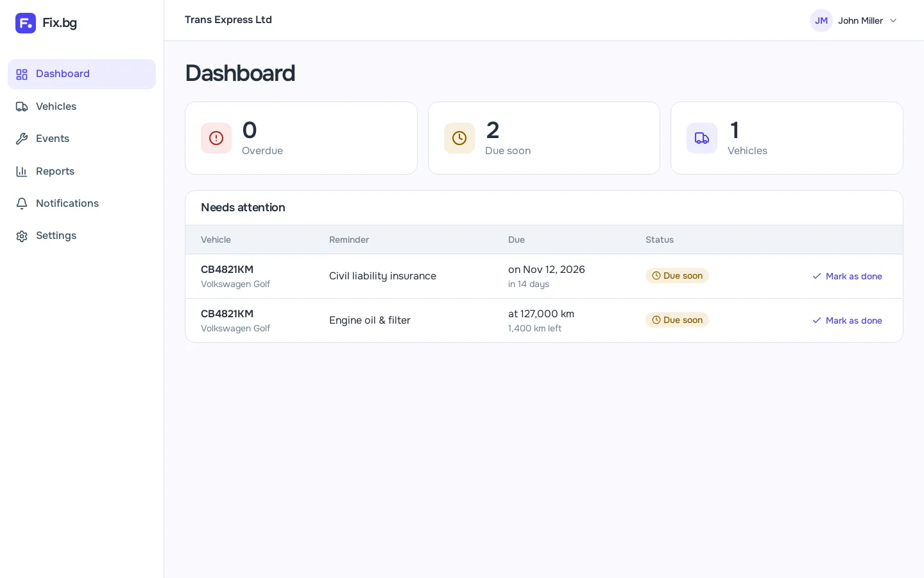Click the Fix.bg brand name

pos(60,23)
